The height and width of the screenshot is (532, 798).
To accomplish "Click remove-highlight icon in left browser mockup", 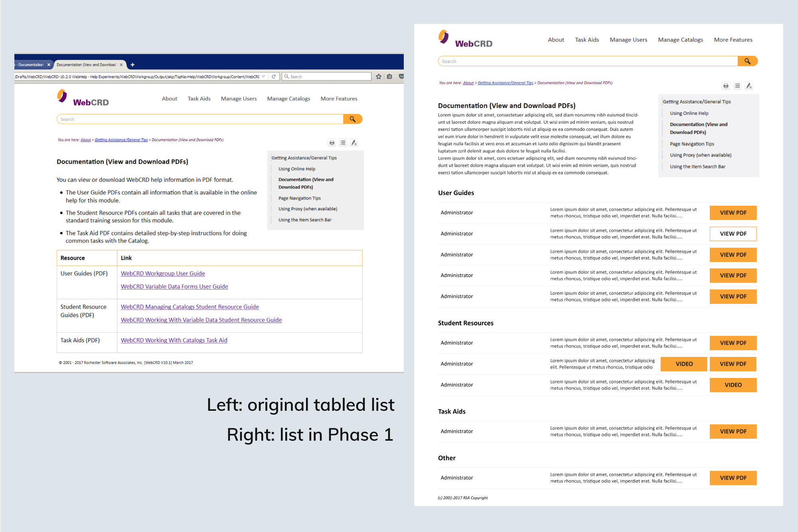I will pyautogui.click(x=354, y=143).
